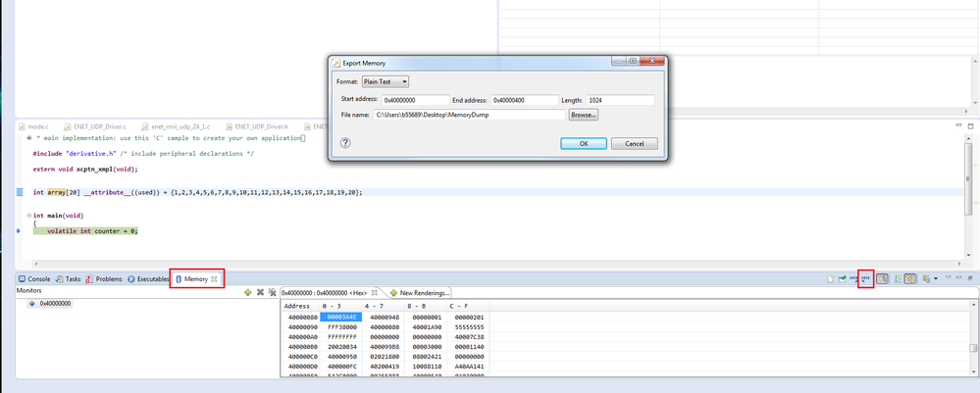Click the Switch Memory Monitor icon
The width and height of the screenshot is (980, 393).
point(926,278)
